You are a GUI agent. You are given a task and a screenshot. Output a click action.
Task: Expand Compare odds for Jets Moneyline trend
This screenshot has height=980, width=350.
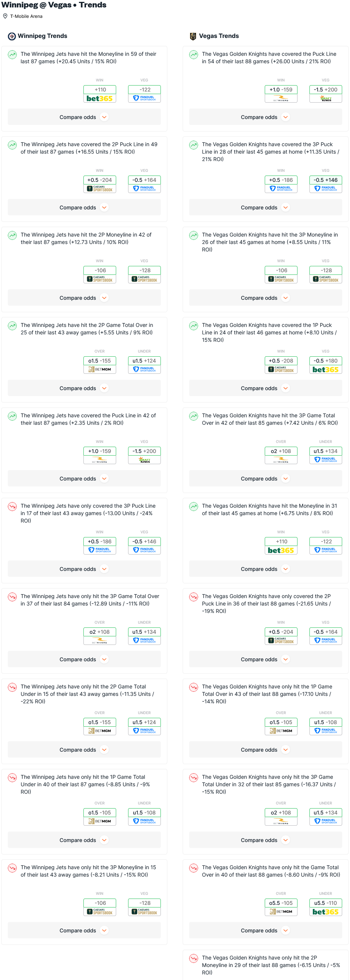click(x=84, y=117)
